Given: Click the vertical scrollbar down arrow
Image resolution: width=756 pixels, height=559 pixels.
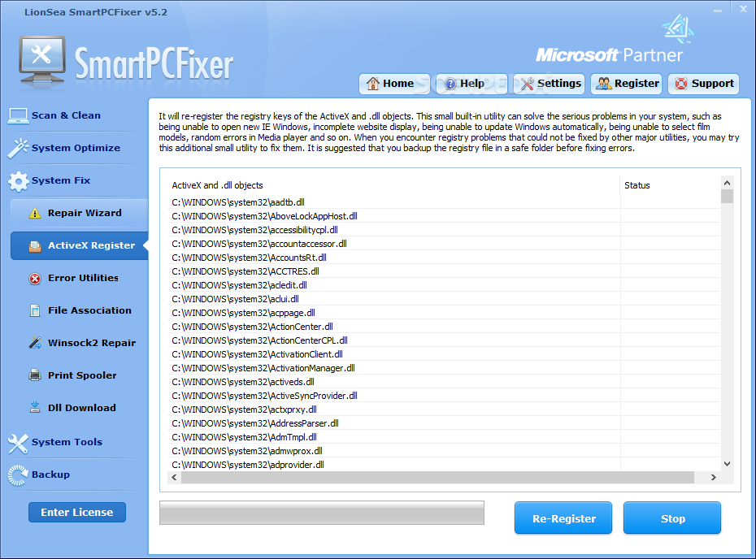Looking at the screenshot, I should (x=727, y=464).
